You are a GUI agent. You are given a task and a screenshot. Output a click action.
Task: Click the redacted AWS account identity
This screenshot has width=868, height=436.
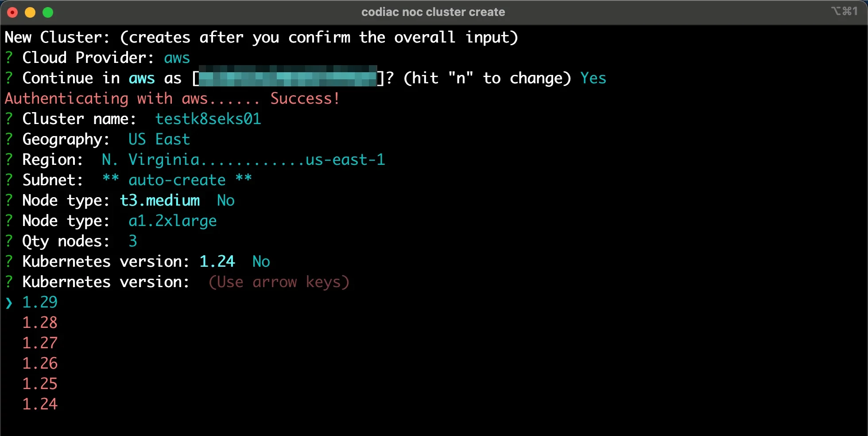(288, 76)
